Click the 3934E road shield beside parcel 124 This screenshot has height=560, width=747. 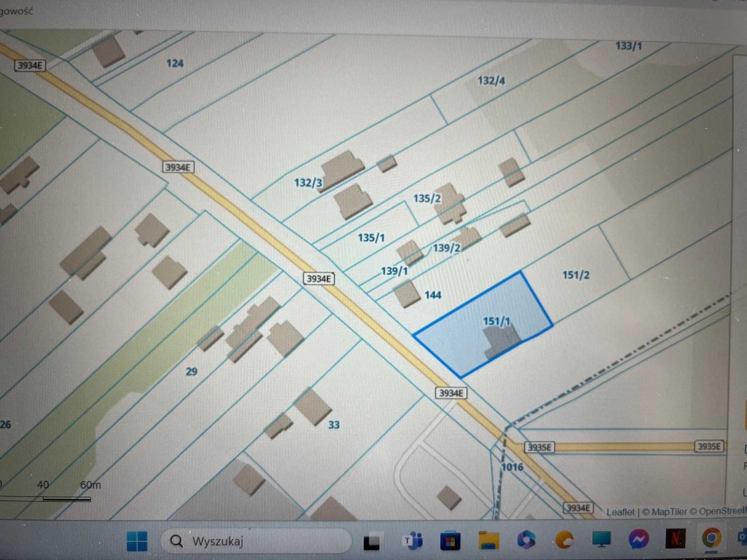(x=30, y=65)
